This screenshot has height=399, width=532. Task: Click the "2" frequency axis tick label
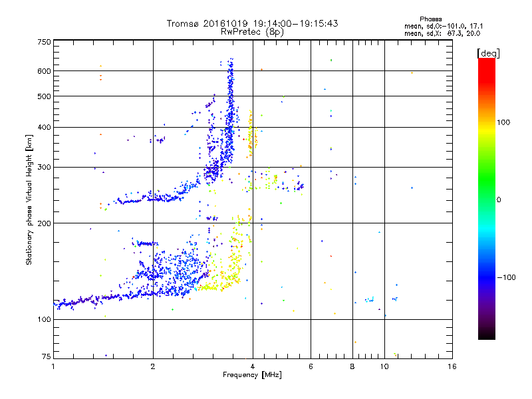(x=153, y=366)
